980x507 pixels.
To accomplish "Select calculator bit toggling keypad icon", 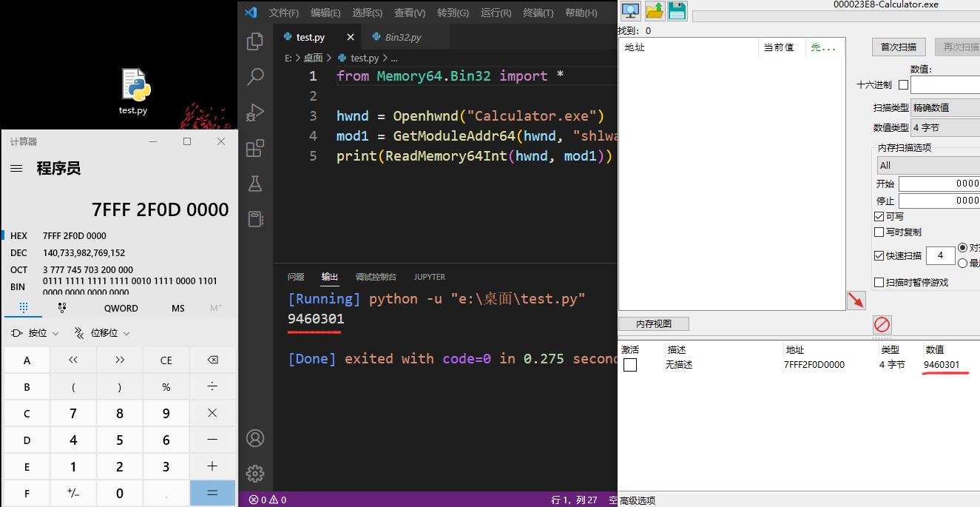I will (62, 308).
